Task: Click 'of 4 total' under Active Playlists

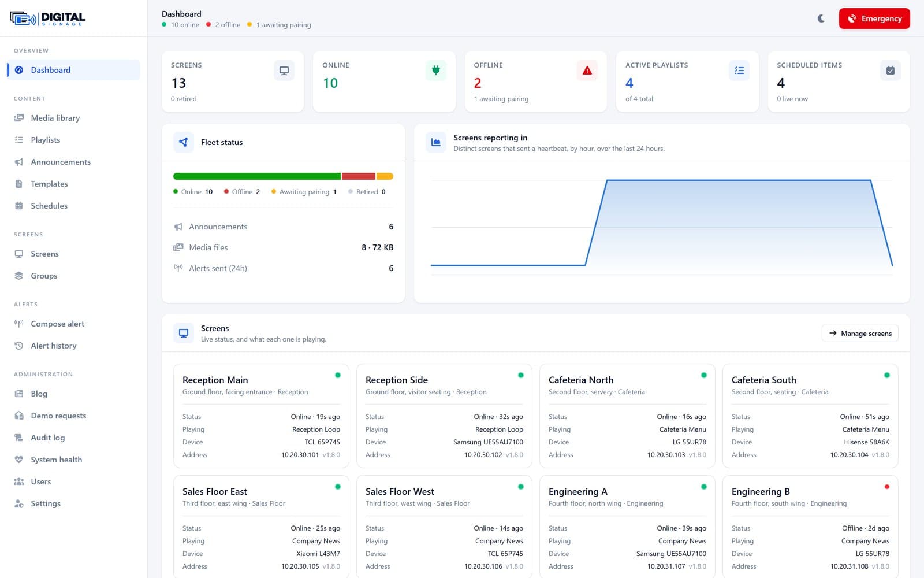Action: [x=639, y=99]
